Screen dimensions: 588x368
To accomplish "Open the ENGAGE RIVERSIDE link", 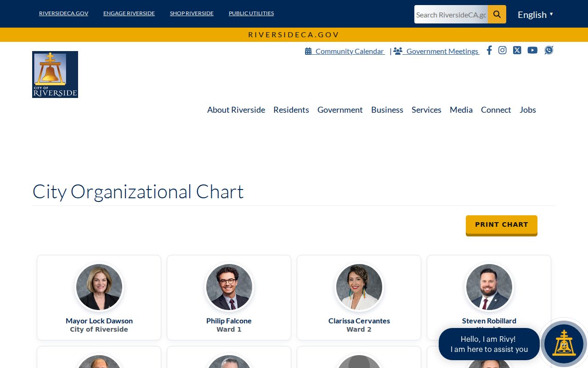I will tap(129, 13).
